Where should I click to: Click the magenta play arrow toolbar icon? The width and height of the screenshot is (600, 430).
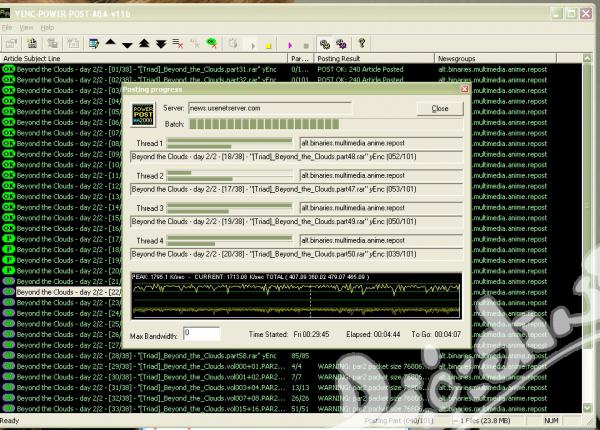[289, 44]
